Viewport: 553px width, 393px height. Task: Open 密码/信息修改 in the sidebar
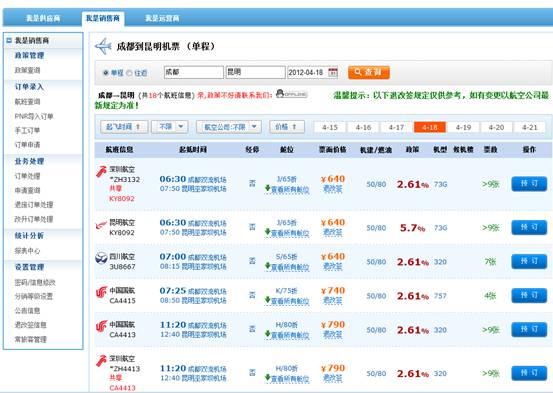(x=35, y=282)
